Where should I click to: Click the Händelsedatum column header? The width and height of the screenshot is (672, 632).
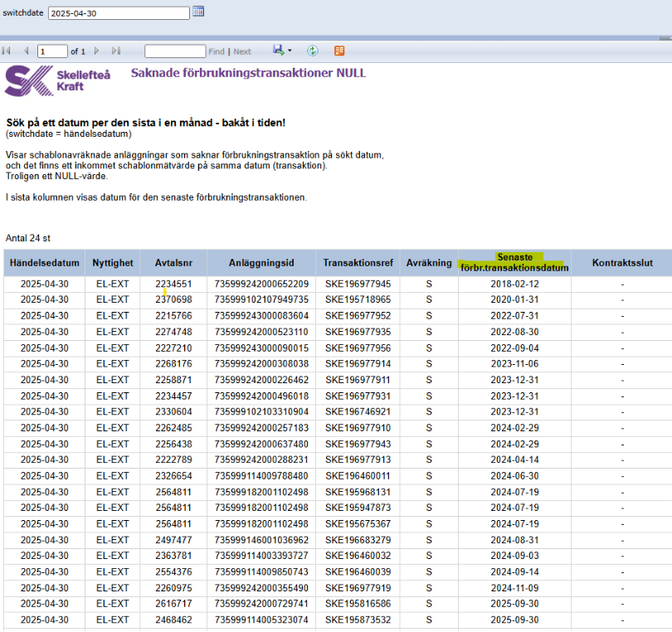point(44,263)
